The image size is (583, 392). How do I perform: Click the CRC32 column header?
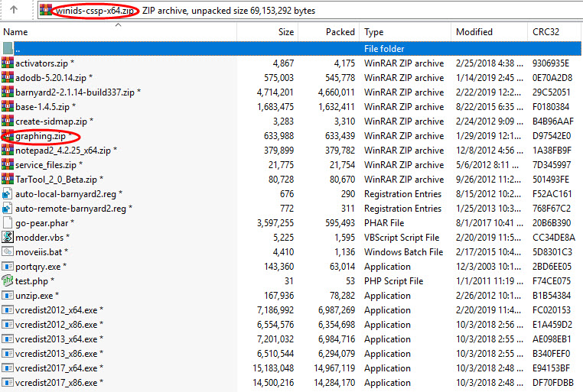(x=546, y=32)
